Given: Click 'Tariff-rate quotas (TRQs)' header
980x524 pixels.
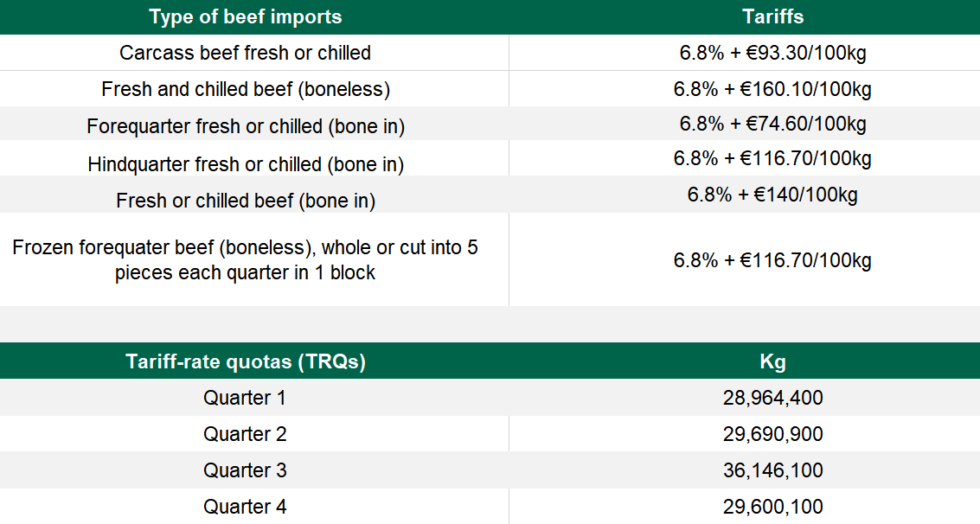Looking at the screenshot, I should pyautogui.click(x=245, y=361).
